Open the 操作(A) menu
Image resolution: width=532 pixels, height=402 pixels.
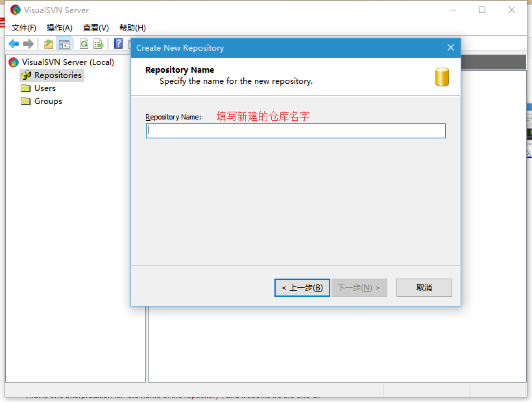[x=60, y=28]
